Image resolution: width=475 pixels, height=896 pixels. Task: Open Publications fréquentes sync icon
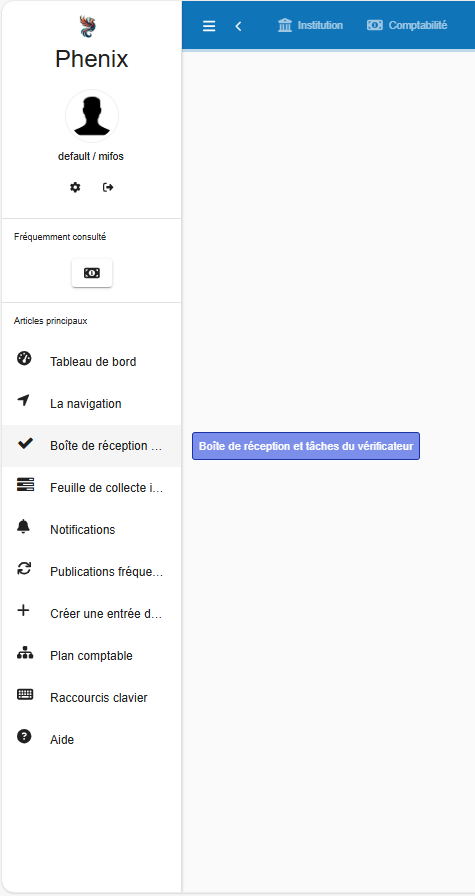pyautogui.click(x=24, y=569)
